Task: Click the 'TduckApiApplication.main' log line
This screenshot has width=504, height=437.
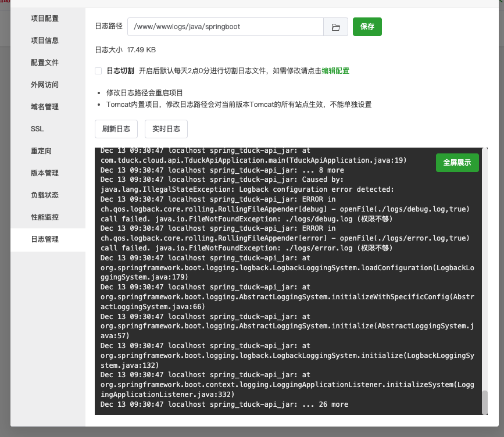Action: [253, 160]
